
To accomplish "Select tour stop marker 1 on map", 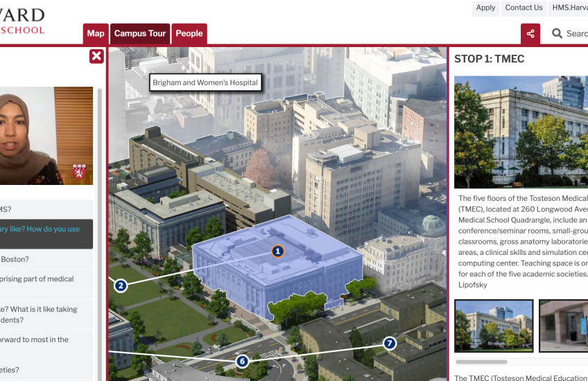I will coord(277,251).
